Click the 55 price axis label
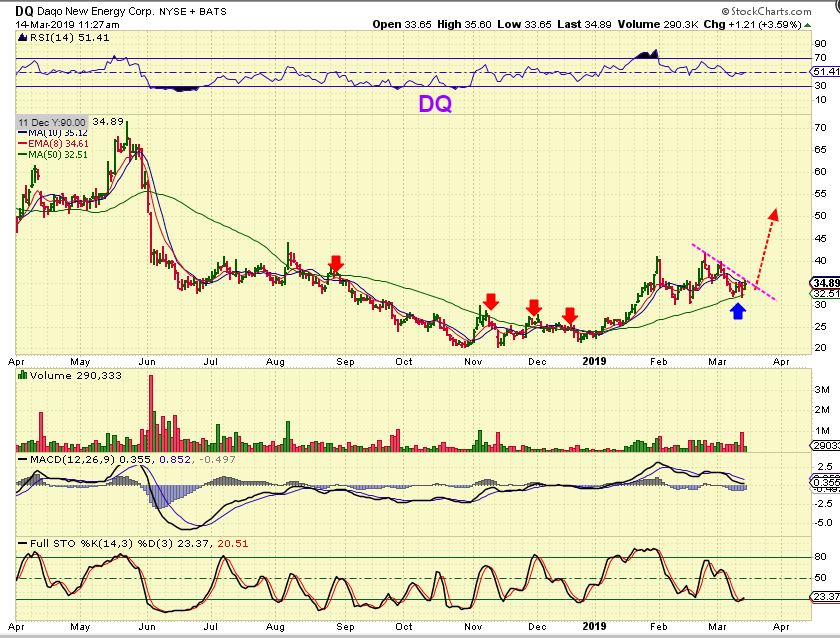Screen dimensions: 840x638 point(820,193)
